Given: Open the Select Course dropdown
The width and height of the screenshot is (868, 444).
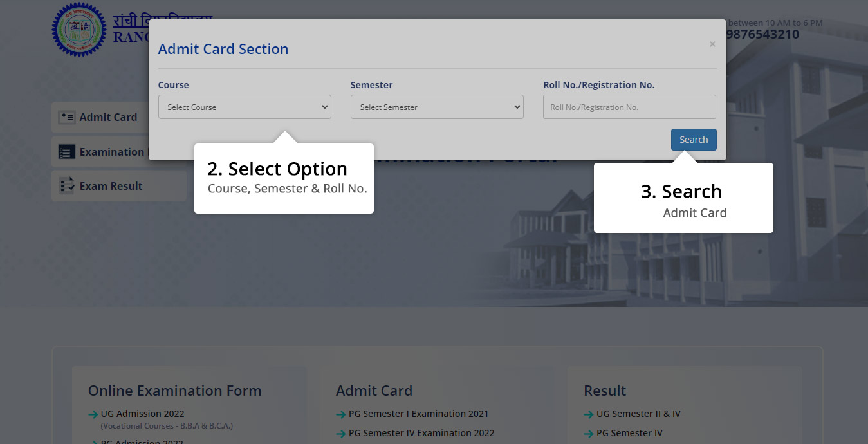Looking at the screenshot, I should tap(245, 107).
